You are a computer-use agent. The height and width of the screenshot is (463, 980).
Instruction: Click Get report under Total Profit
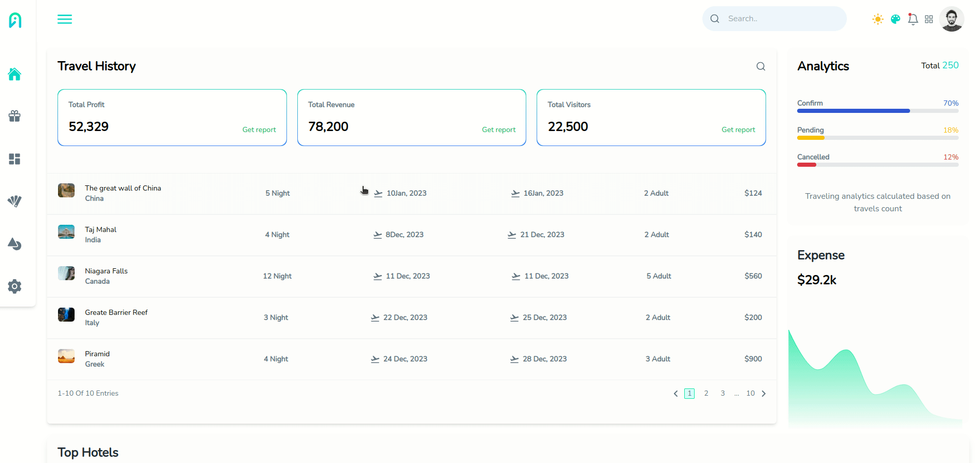tap(259, 129)
